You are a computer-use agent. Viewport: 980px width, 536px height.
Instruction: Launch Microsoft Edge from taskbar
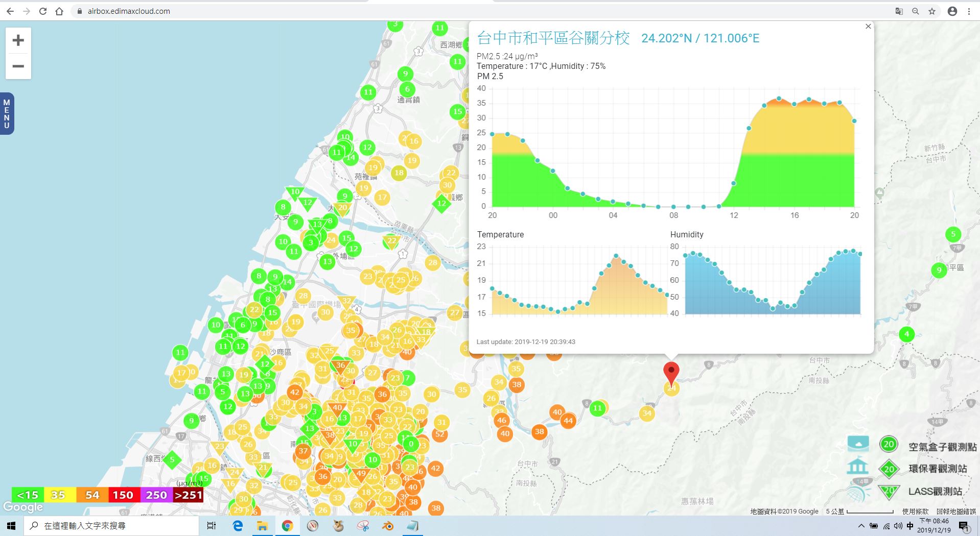coord(238,526)
